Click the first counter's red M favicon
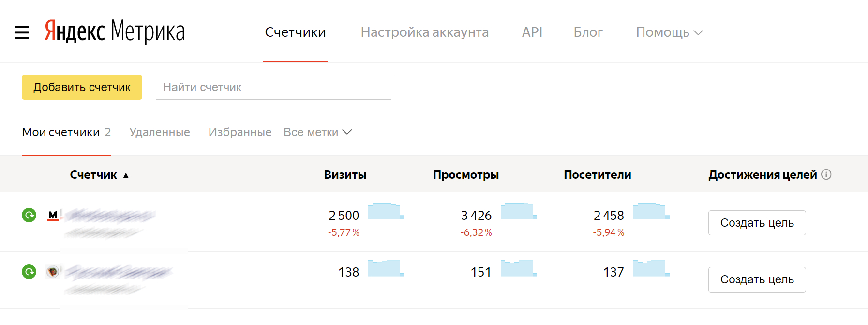 pyautogui.click(x=53, y=215)
